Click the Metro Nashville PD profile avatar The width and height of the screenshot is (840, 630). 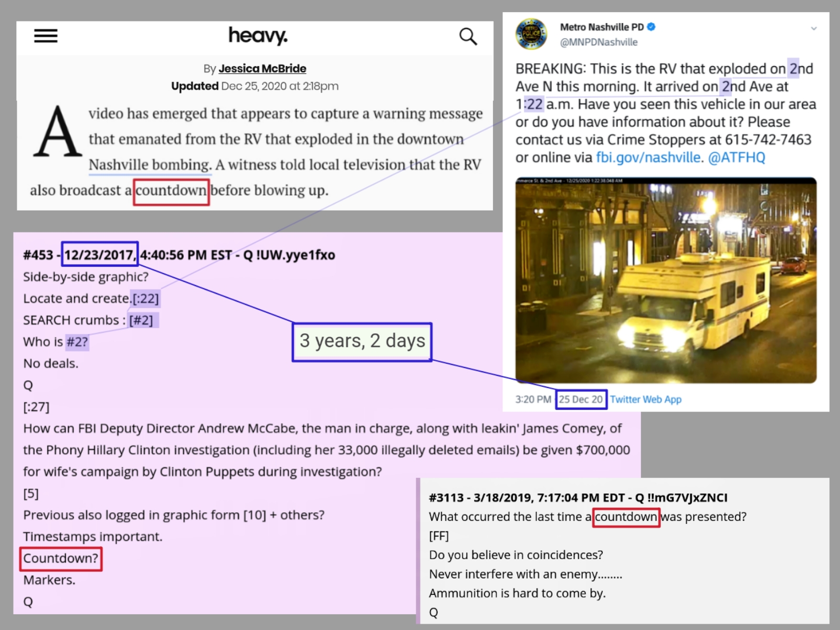(531, 34)
